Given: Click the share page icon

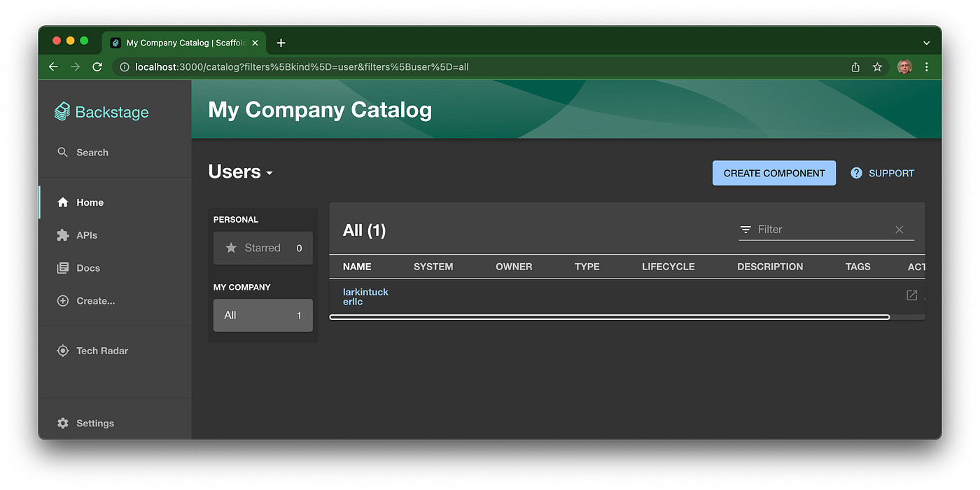Looking at the screenshot, I should click(x=855, y=67).
